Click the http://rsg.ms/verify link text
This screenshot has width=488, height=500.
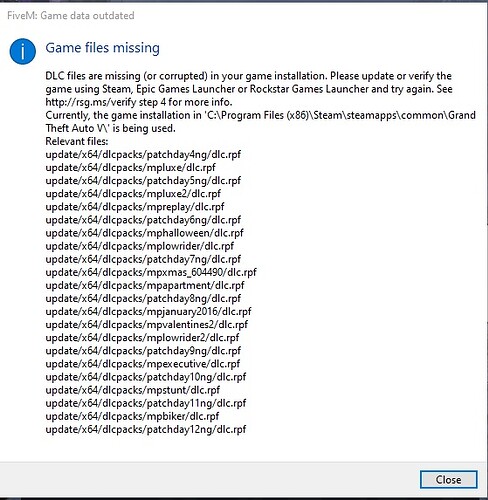(91, 102)
